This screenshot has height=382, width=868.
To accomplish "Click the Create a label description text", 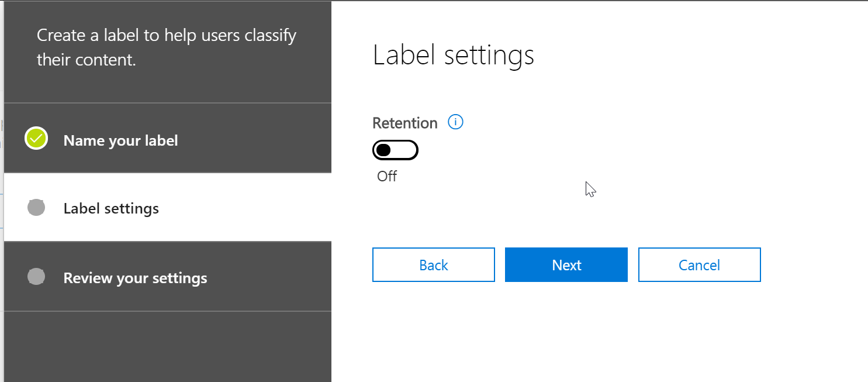I will [x=167, y=47].
